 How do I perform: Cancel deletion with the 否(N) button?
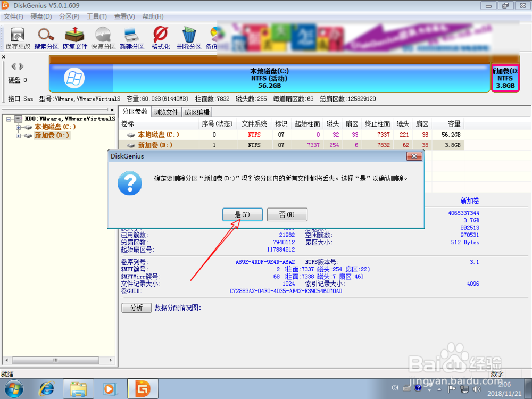pos(287,214)
